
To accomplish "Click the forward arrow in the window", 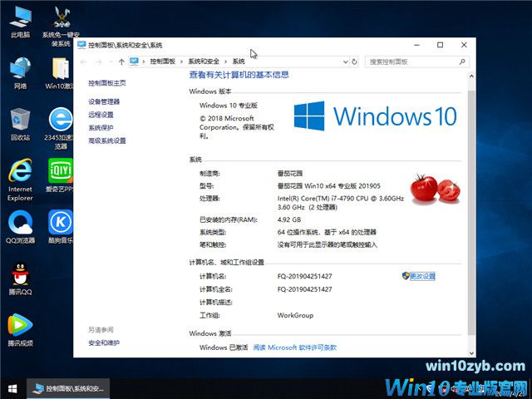I will 98,62.
